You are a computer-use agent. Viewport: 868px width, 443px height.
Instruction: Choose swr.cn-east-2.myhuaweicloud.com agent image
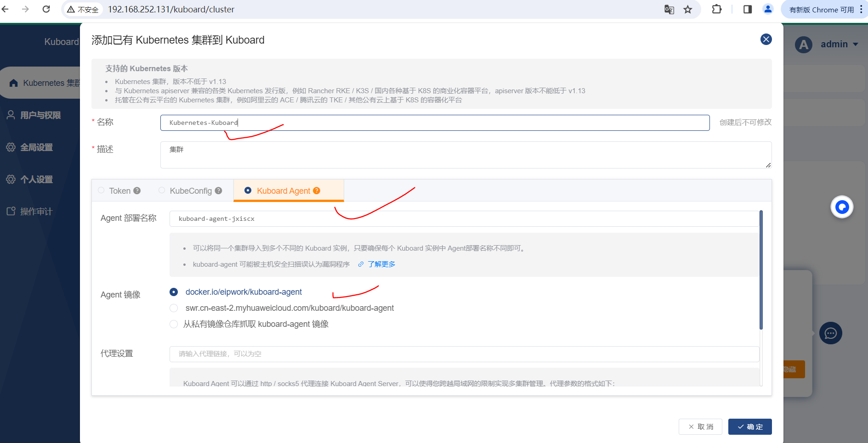pyautogui.click(x=174, y=308)
